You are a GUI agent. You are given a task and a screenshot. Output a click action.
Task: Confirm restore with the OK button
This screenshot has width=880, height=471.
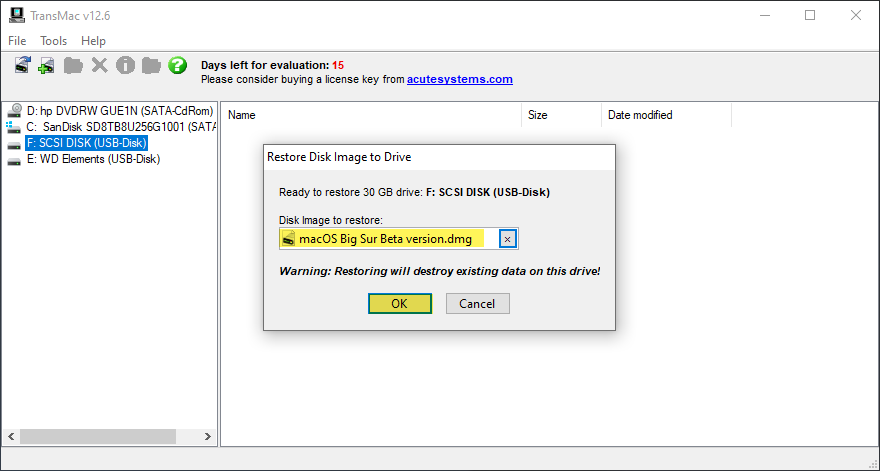pyautogui.click(x=400, y=304)
